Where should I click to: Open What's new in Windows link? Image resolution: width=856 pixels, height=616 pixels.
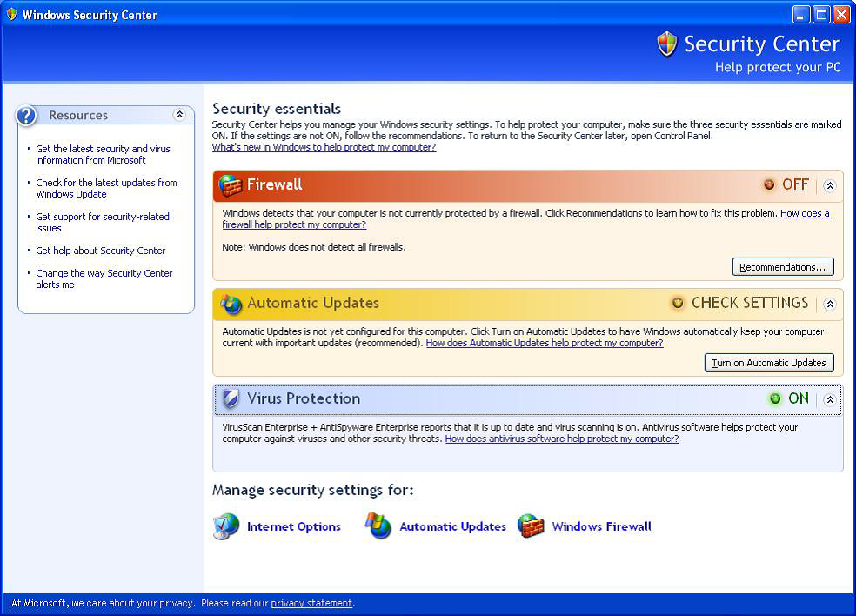pyautogui.click(x=324, y=147)
